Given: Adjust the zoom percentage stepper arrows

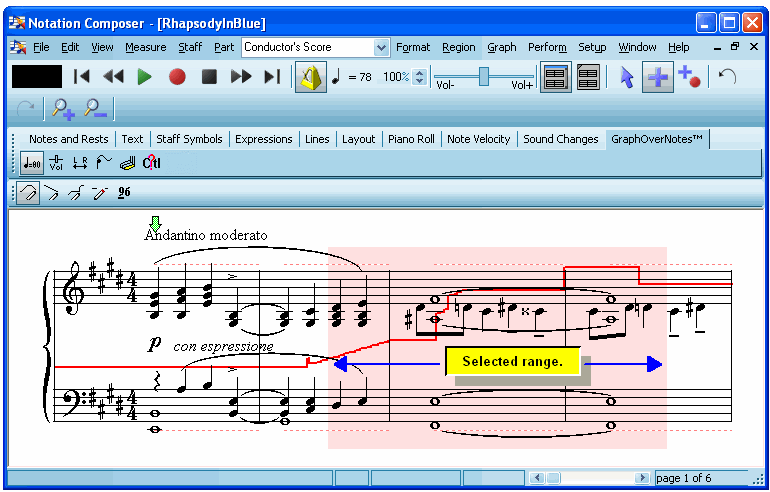Looking at the screenshot, I should tap(420, 77).
